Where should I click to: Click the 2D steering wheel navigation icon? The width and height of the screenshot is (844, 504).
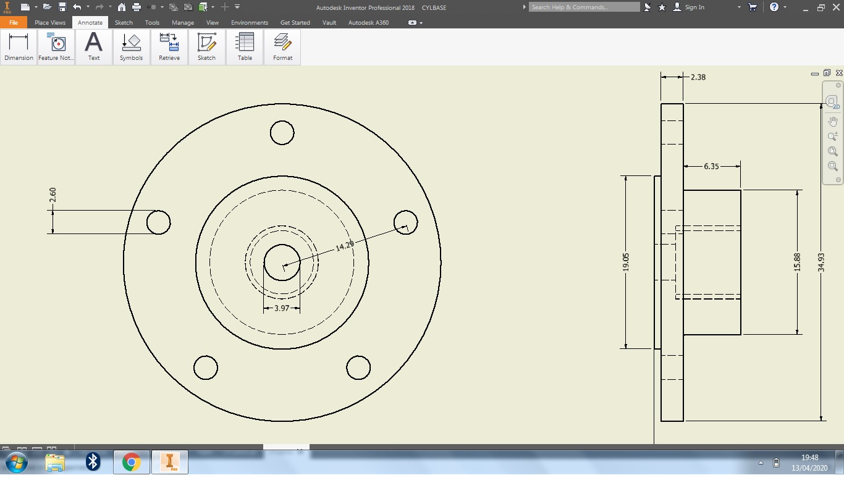[x=832, y=102]
